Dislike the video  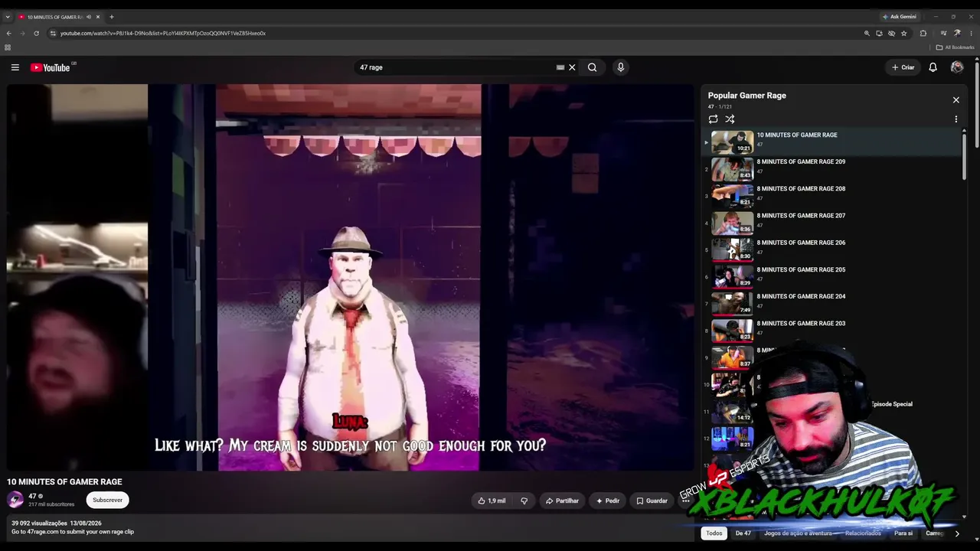(x=524, y=500)
